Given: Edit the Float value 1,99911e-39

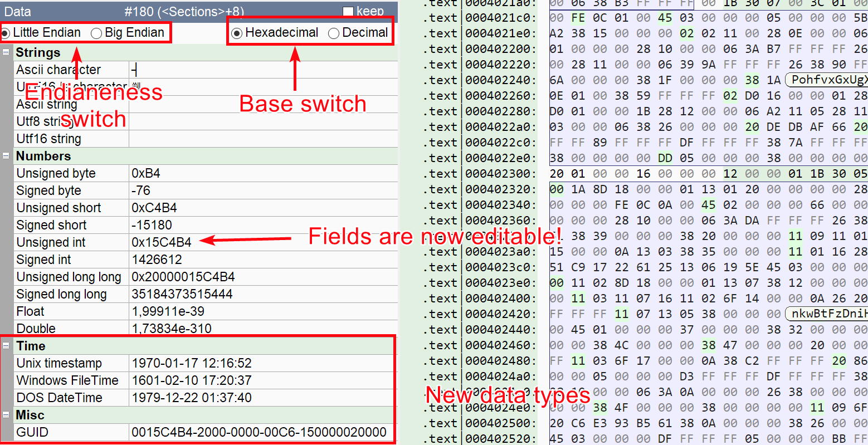Looking at the screenshot, I should (x=263, y=311).
